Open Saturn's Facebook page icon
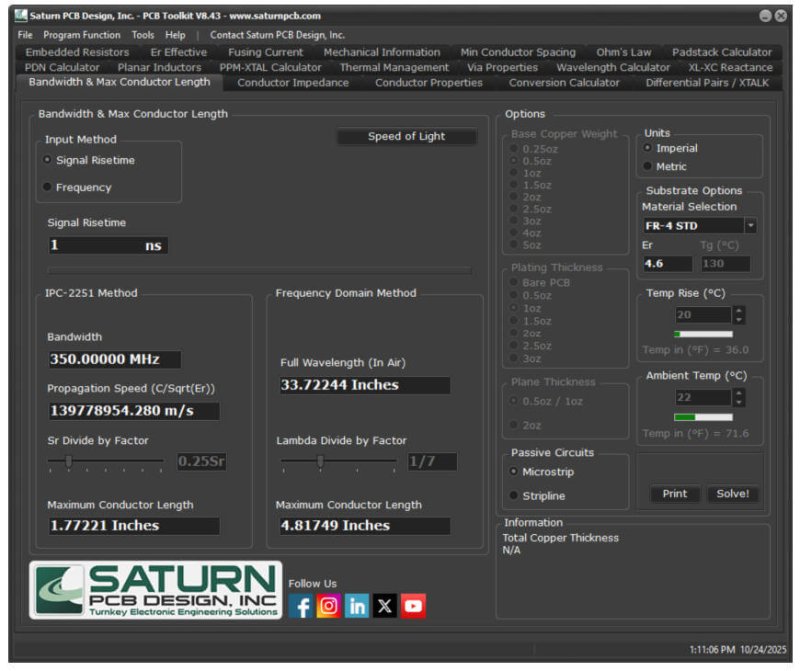Viewport: 800px width, 671px height. (301, 606)
